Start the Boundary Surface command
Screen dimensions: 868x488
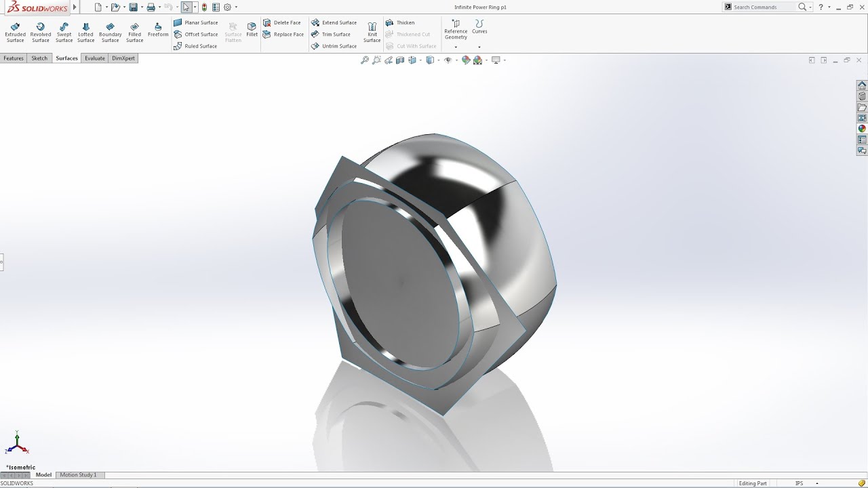pyautogui.click(x=110, y=32)
